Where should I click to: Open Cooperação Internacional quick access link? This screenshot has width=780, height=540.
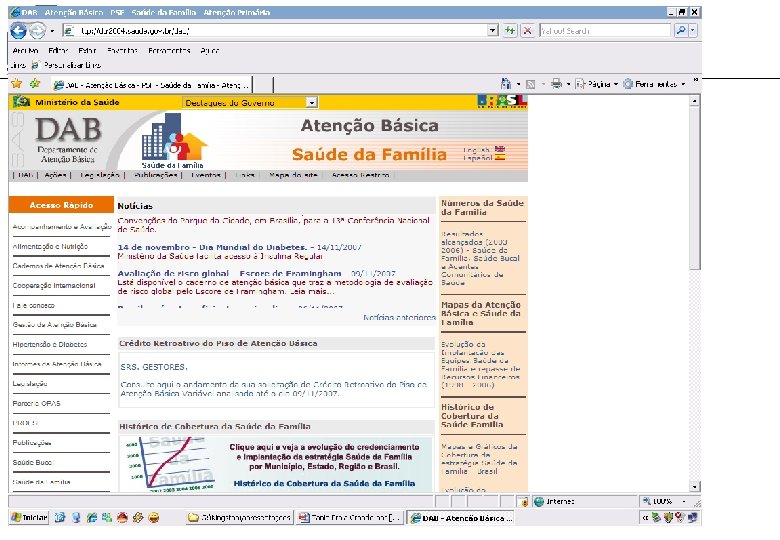click(x=54, y=285)
